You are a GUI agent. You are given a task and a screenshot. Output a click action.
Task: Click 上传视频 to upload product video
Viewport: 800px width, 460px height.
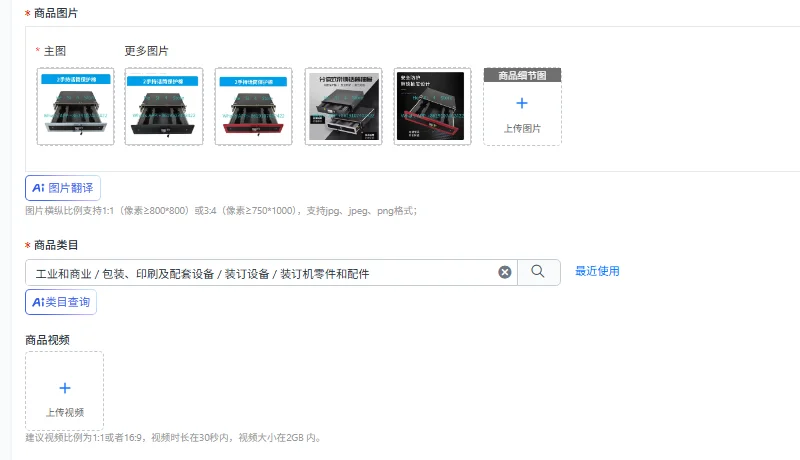click(x=65, y=412)
